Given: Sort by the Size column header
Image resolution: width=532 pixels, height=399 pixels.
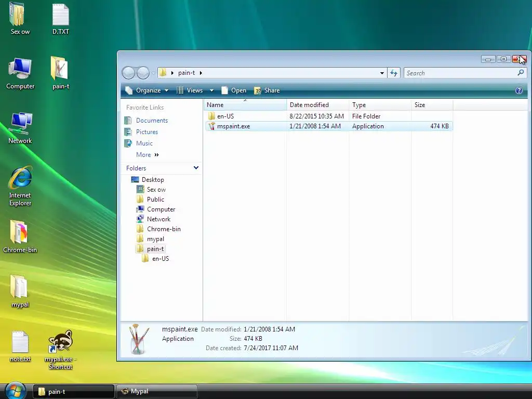Looking at the screenshot, I should tap(432, 105).
